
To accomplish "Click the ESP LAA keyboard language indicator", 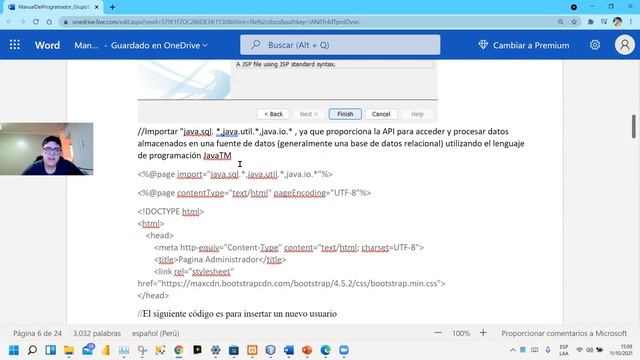I will [x=564, y=350].
